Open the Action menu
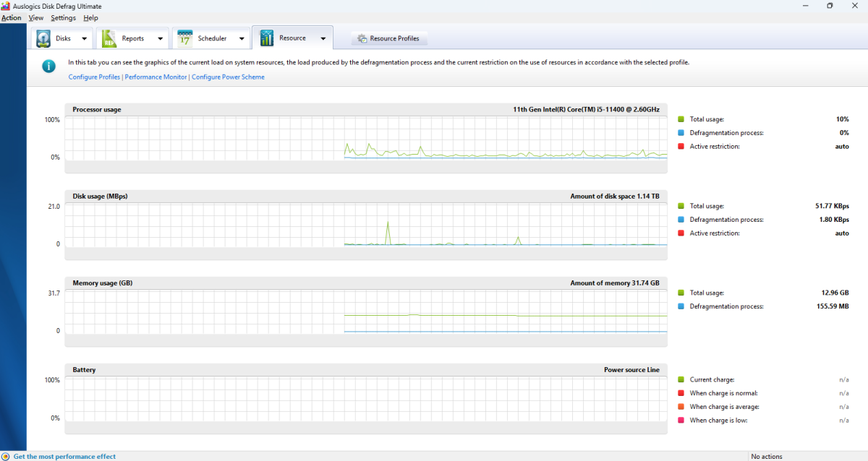 pyautogui.click(x=12, y=17)
